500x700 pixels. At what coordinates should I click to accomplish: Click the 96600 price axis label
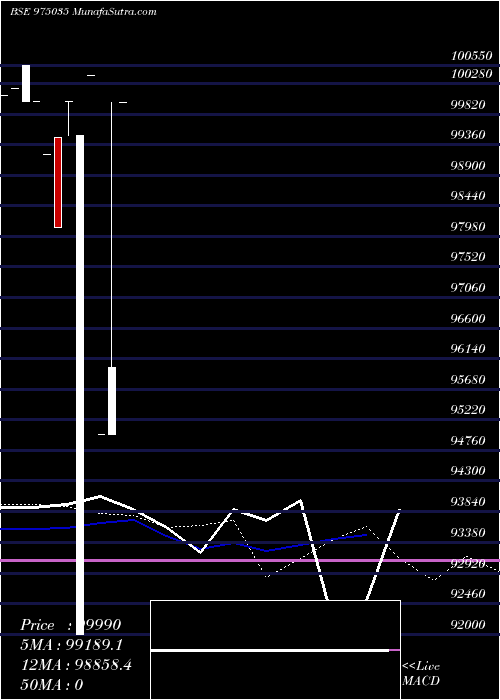468,318
